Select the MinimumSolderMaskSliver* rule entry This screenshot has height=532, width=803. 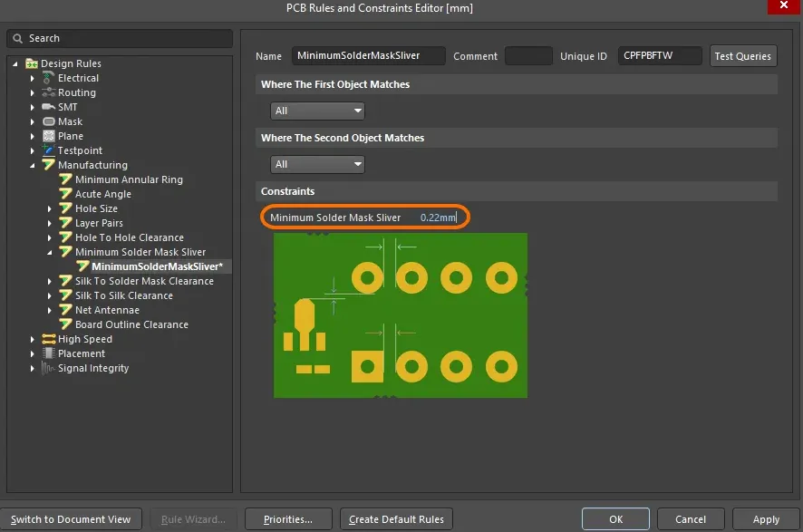click(x=157, y=266)
